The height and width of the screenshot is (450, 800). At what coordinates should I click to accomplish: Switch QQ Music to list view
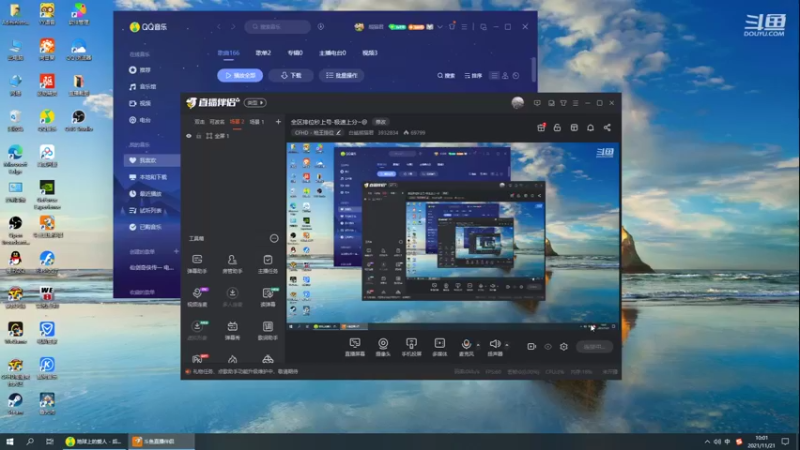[x=494, y=76]
